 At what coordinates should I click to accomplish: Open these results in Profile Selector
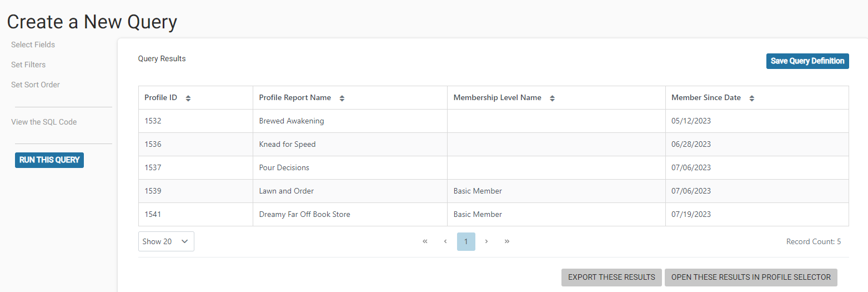pyautogui.click(x=751, y=277)
